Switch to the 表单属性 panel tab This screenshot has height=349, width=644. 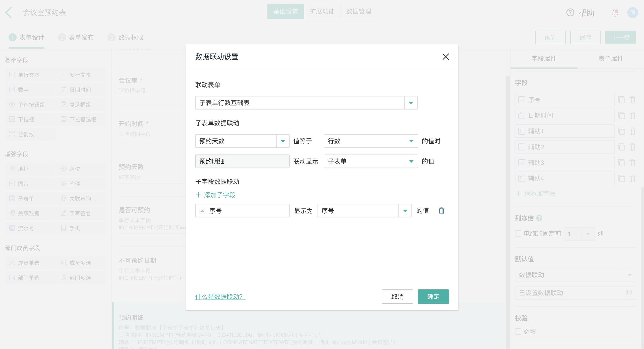pos(611,58)
